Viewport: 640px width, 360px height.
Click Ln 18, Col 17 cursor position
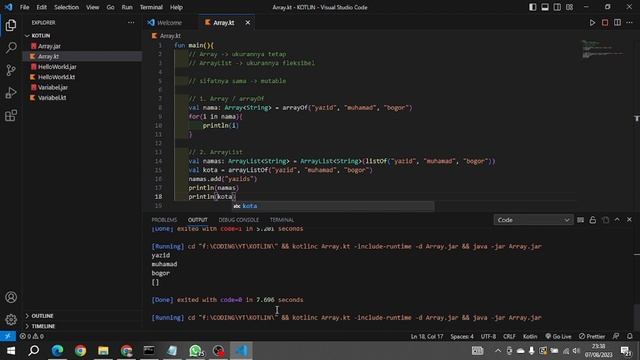427,336
